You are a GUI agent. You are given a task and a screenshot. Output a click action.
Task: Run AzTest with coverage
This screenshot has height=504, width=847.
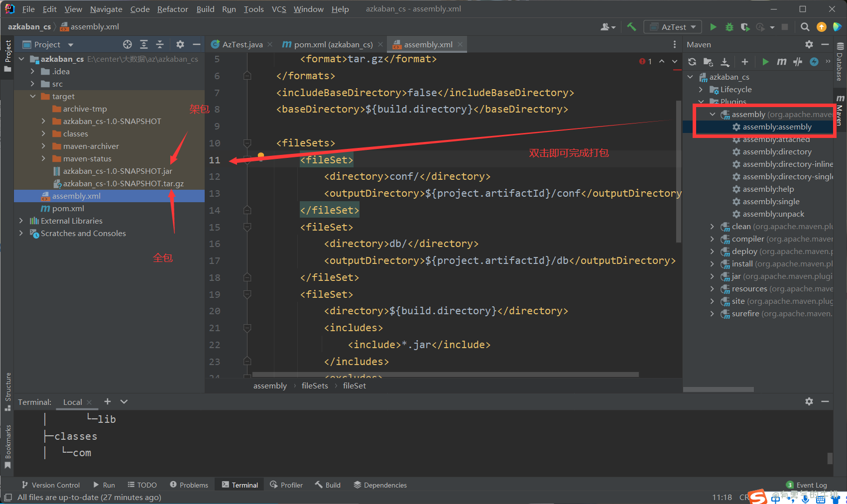[x=745, y=27]
